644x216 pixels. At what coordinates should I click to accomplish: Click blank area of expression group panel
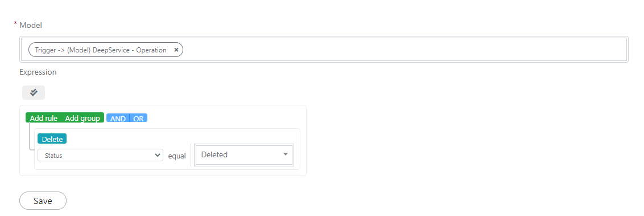coord(226,117)
